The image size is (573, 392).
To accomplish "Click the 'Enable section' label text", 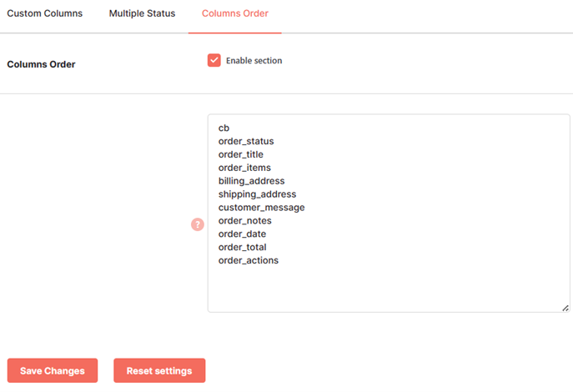I will [254, 61].
